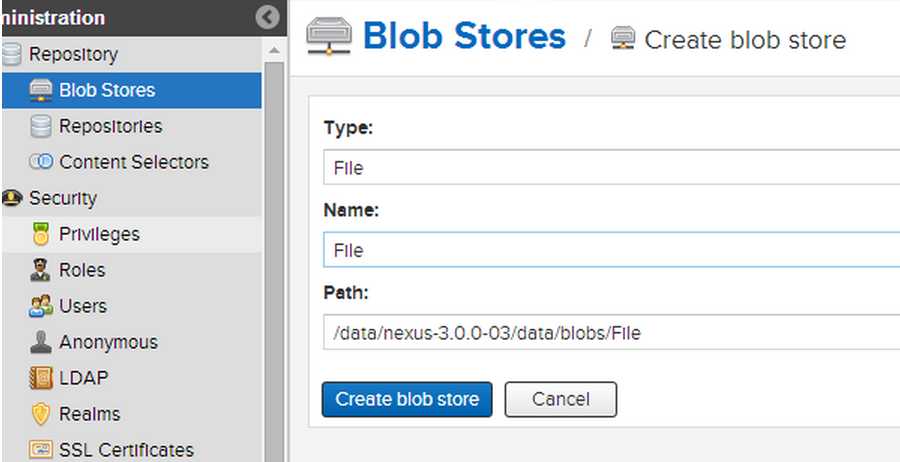900x462 pixels.
Task: Click the LDAP book icon
Action: [x=41, y=378]
